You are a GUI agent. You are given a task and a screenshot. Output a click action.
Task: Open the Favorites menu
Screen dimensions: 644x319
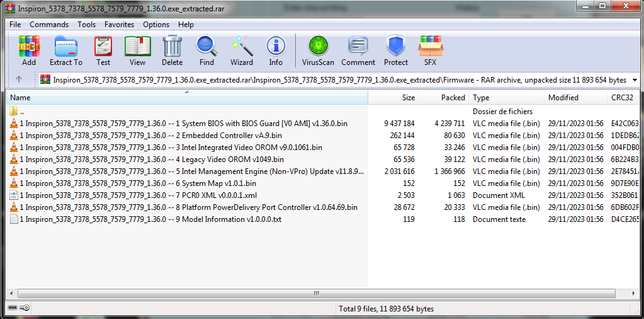tap(119, 25)
